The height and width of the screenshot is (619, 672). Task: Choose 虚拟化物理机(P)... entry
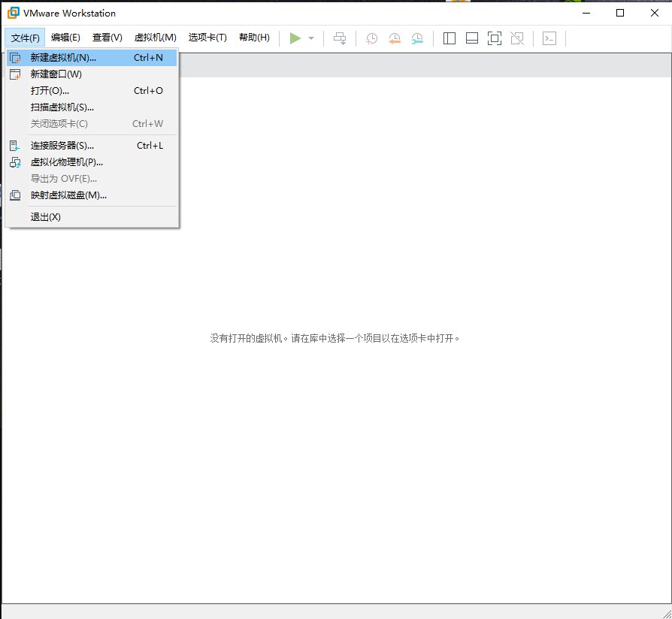coord(92,162)
